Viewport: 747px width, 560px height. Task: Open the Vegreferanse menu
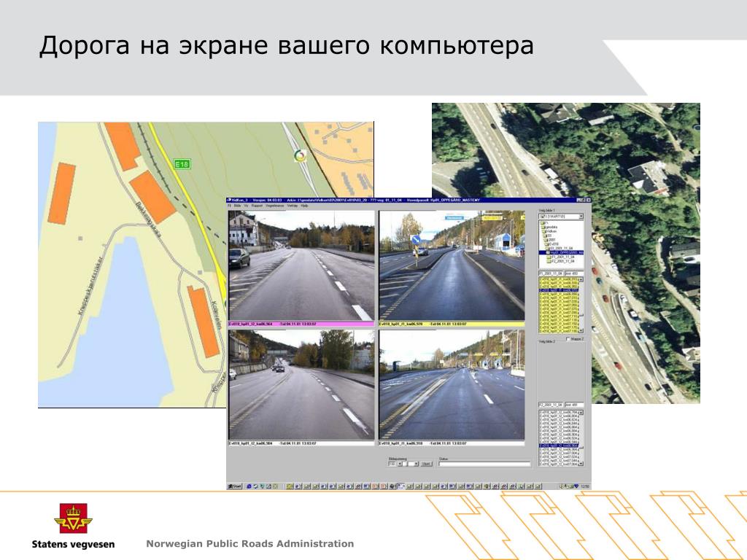click(274, 206)
